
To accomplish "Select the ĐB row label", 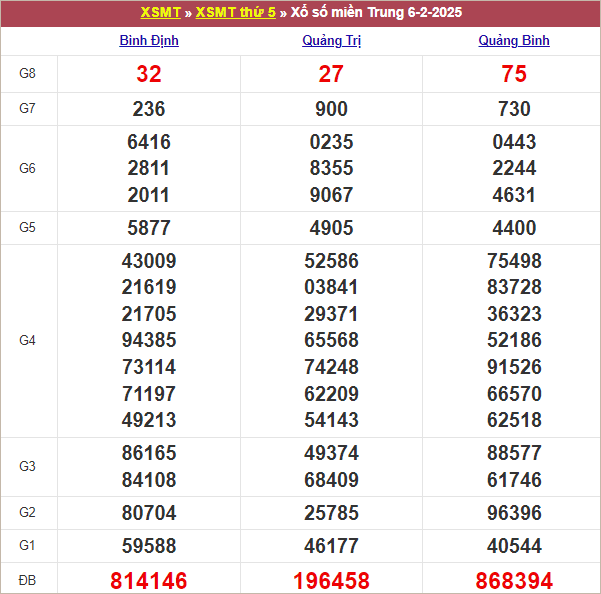I will (27, 580).
